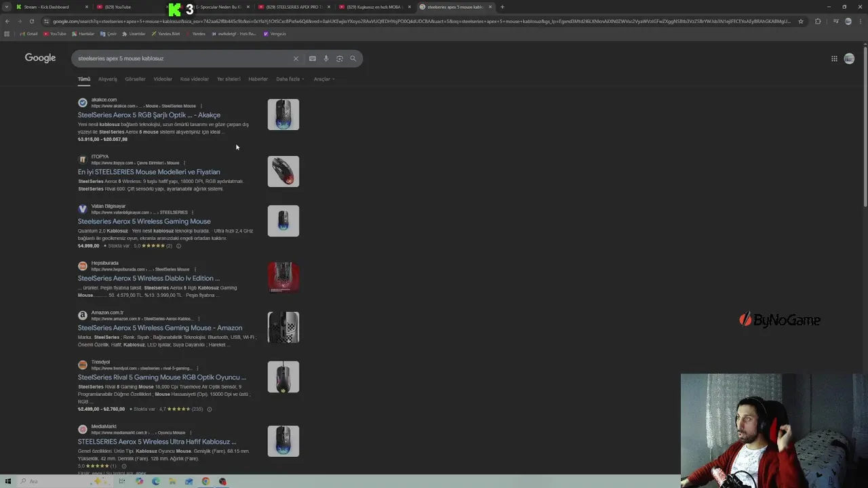Open 'SteelSeries Aerox 5 RGB Şarjlı Optik ... - Akakçe' link
Screen dimensions: 868x488
pos(149,115)
